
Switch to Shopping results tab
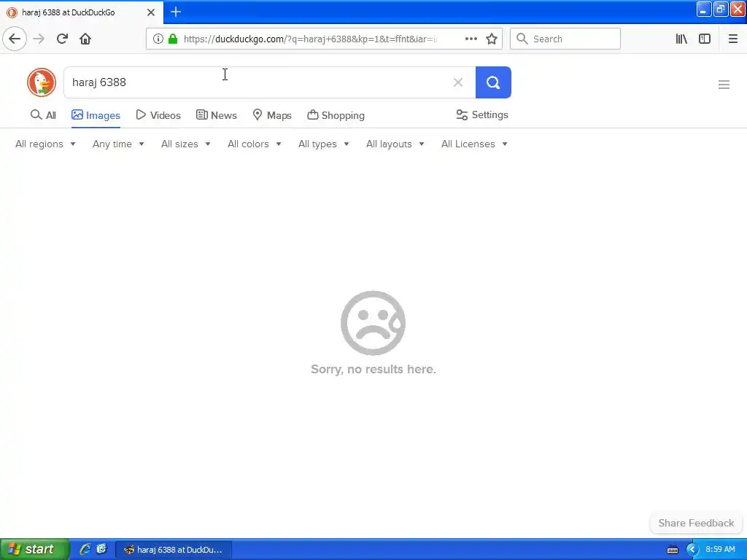coord(336,115)
